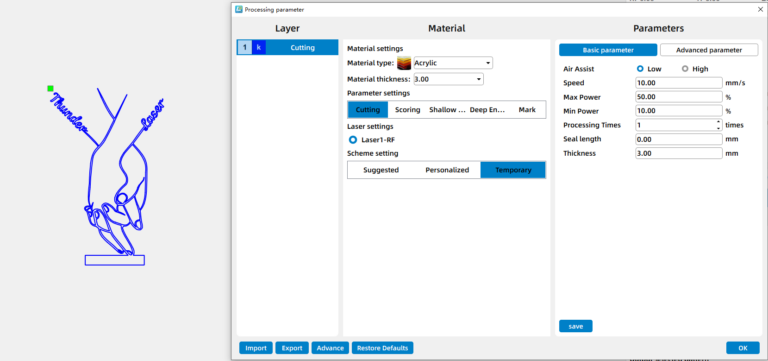This screenshot has width=768, height=361.
Task: Close the Processing parameter dialog
Action: coord(760,9)
